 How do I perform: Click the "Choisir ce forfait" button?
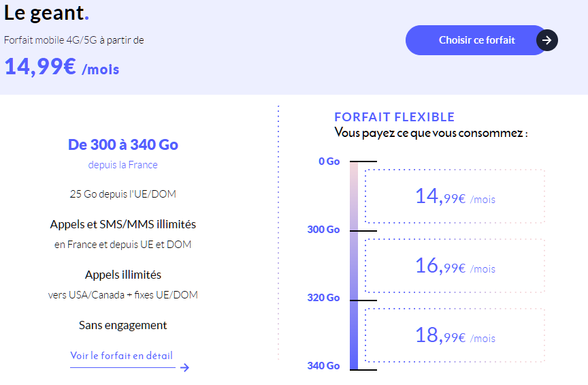[476, 40]
